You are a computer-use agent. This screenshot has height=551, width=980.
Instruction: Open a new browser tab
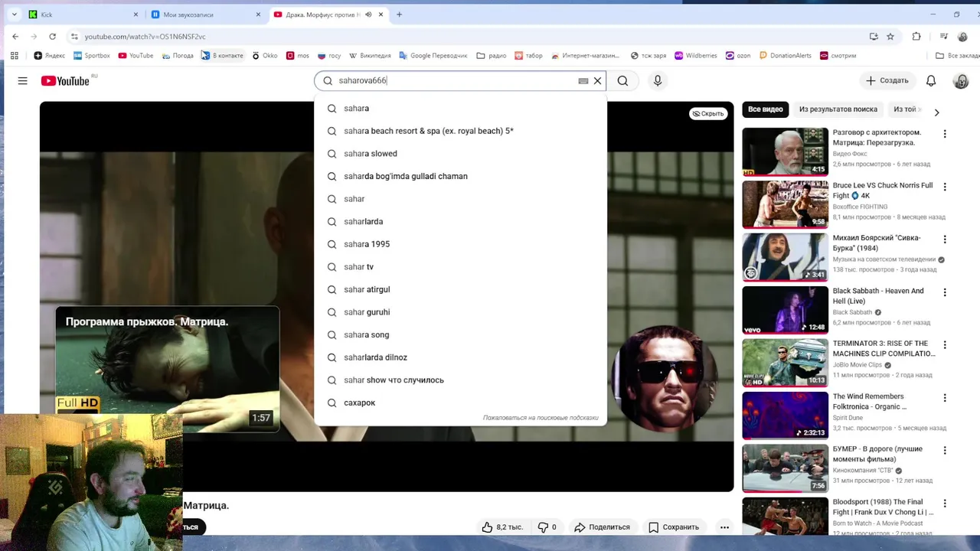click(x=399, y=15)
